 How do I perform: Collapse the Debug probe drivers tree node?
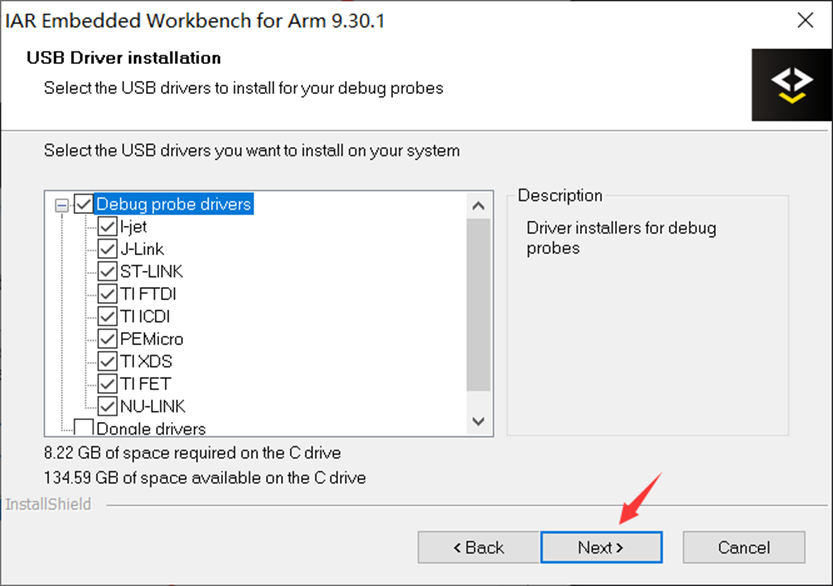63,204
